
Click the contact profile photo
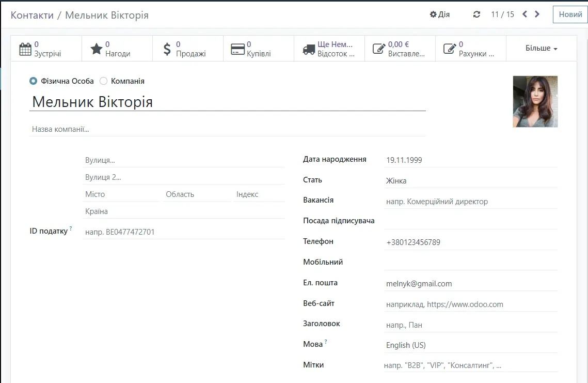point(535,101)
